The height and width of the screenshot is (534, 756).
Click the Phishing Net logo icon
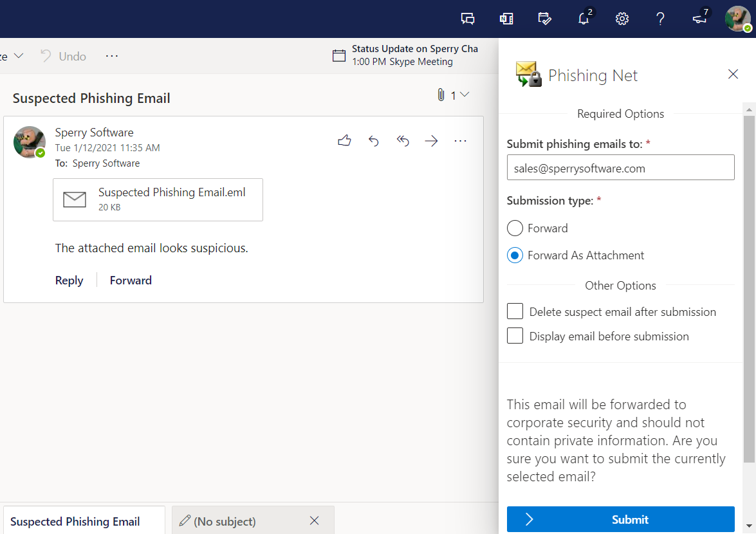point(528,74)
